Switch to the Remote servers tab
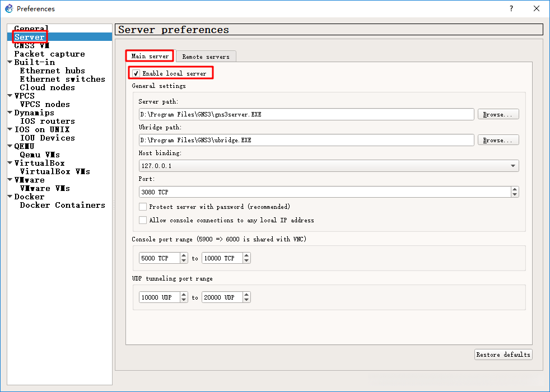 (x=206, y=57)
